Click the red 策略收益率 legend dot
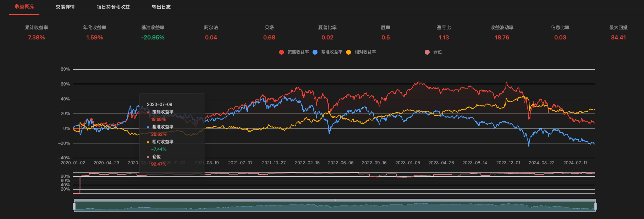Screen dimensions: 644x219 (281, 52)
